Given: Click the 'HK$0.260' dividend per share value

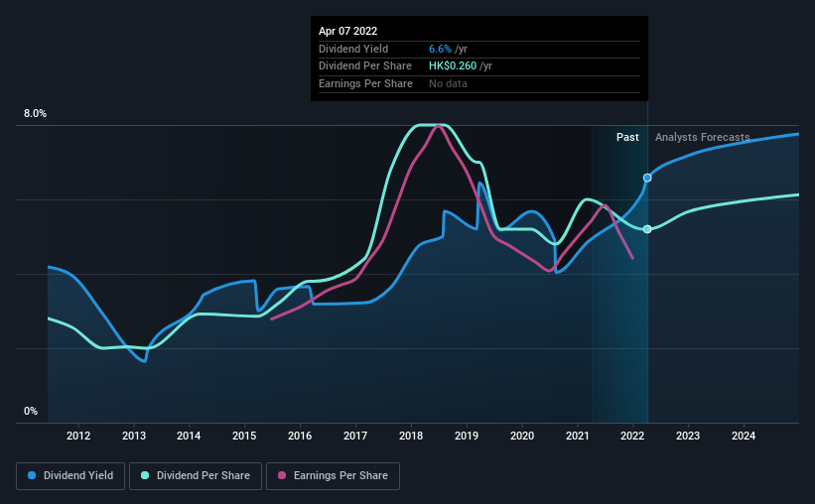Looking at the screenshot, I should pos(453,66).
